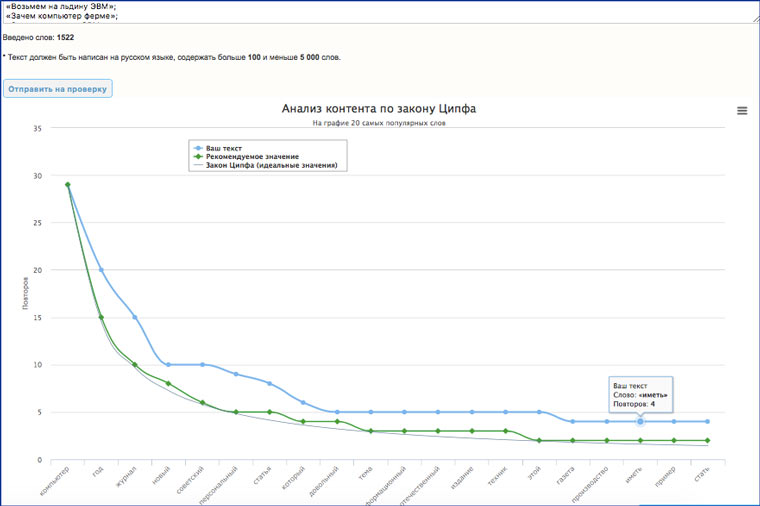Select green data point for 'иметь'
Screen dimensions: 760x506
(x=640, y=441)
